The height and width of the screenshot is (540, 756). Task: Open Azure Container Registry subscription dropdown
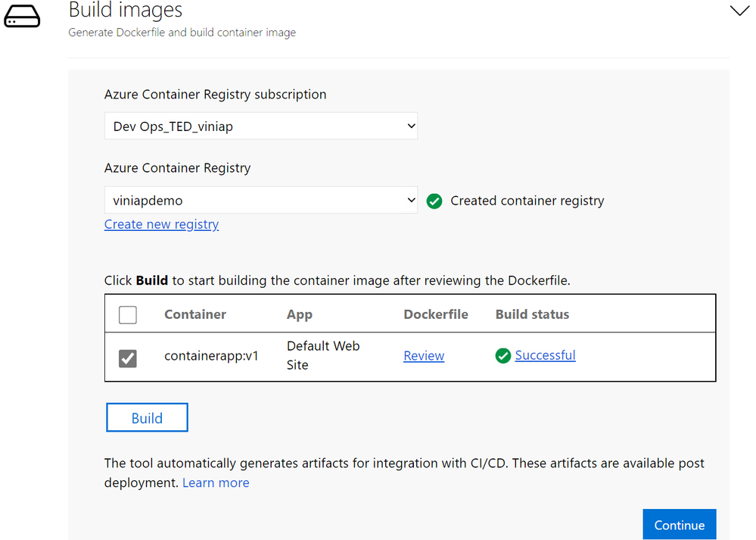pos(260,126)
